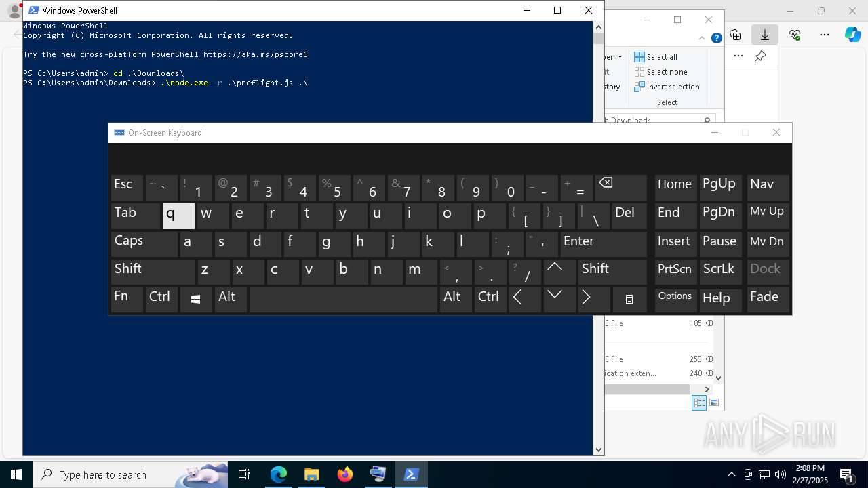Click the taskbar search box
Screen dimensions: 868x488
131,474
